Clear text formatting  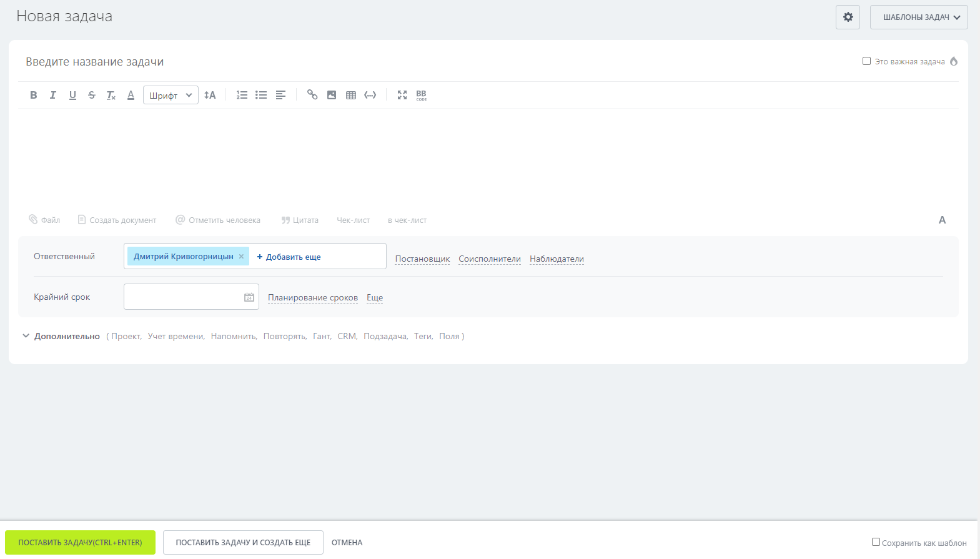(111, 95)
